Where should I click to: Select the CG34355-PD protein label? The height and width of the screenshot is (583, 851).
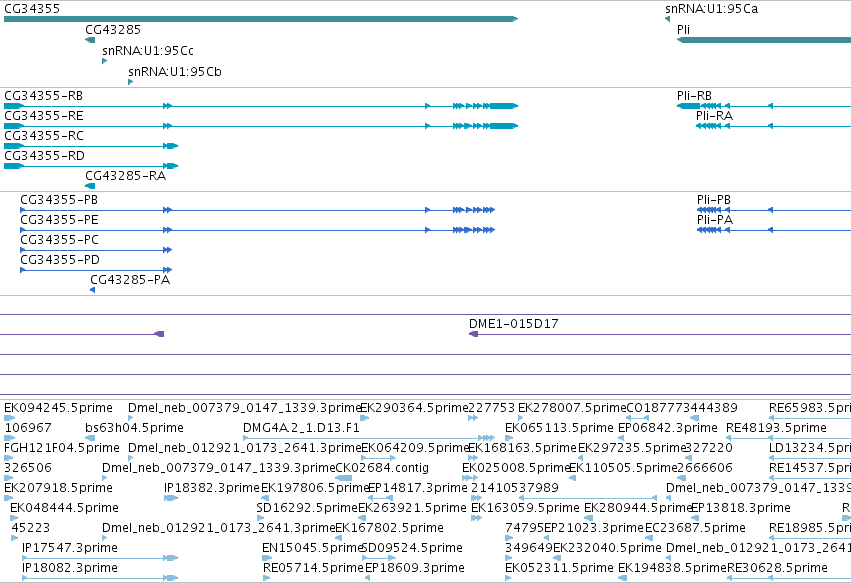[60, 260]
